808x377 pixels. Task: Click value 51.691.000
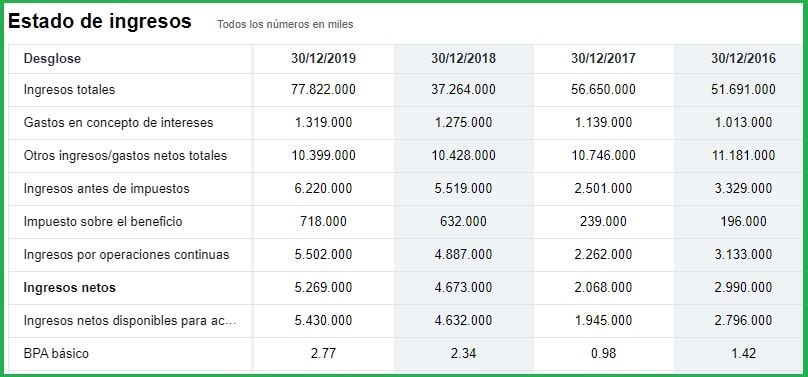[743, 90]
